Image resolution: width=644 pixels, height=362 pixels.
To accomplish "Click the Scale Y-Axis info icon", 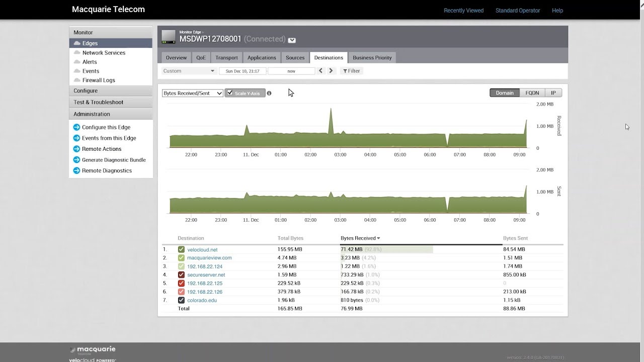I will pyautogui.click(x=269, y=93).
